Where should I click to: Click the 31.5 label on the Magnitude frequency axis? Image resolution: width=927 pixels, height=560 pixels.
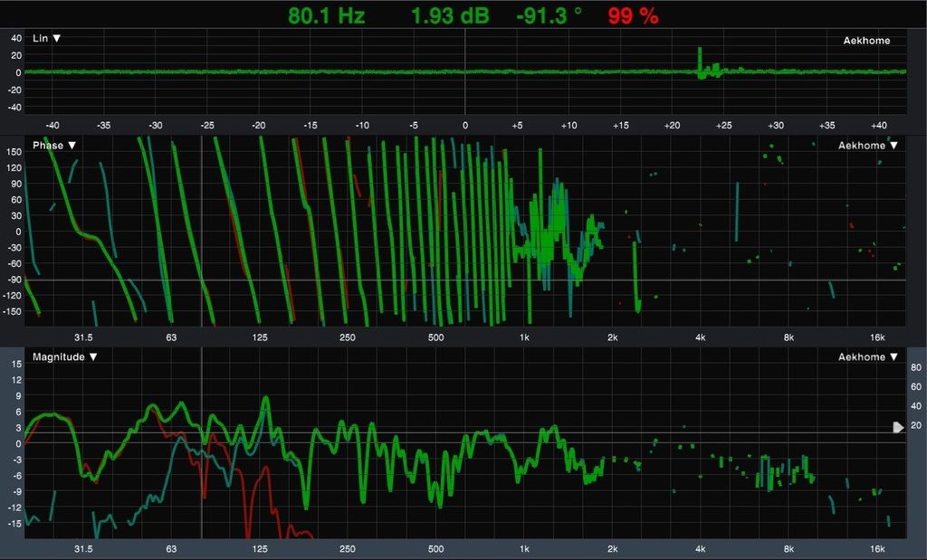coord(83,549)
